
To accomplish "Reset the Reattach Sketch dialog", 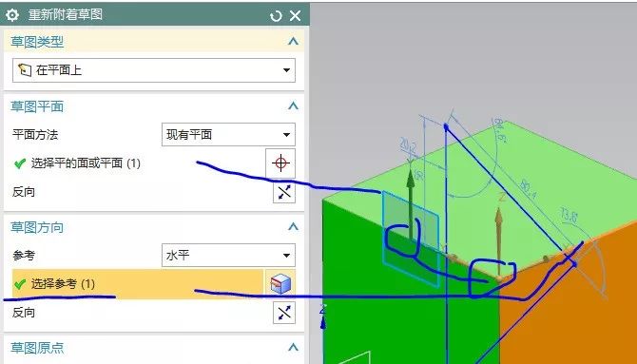I will point(276,16).
